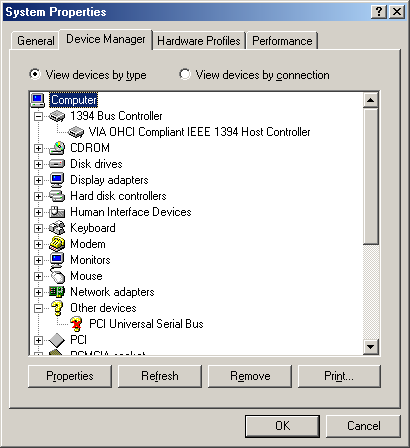Expand the Display adapters branch

tap(39, 180)
